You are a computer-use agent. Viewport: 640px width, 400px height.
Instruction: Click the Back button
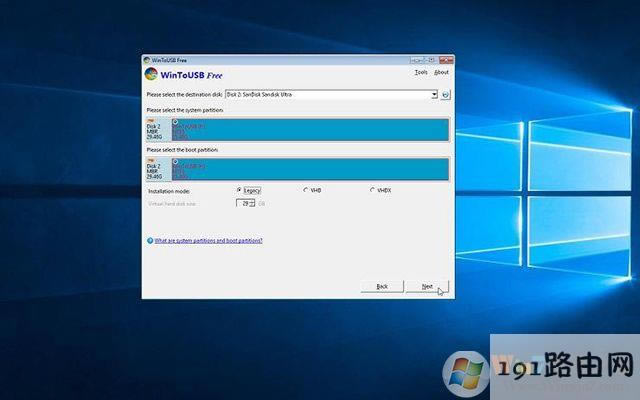[x=382, y=286]
